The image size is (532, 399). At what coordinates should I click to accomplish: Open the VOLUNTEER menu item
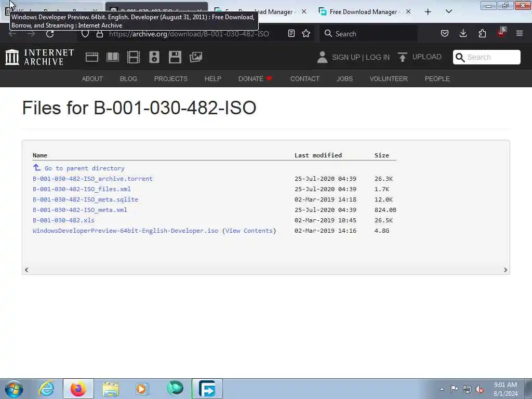click(x=389, y=79)
